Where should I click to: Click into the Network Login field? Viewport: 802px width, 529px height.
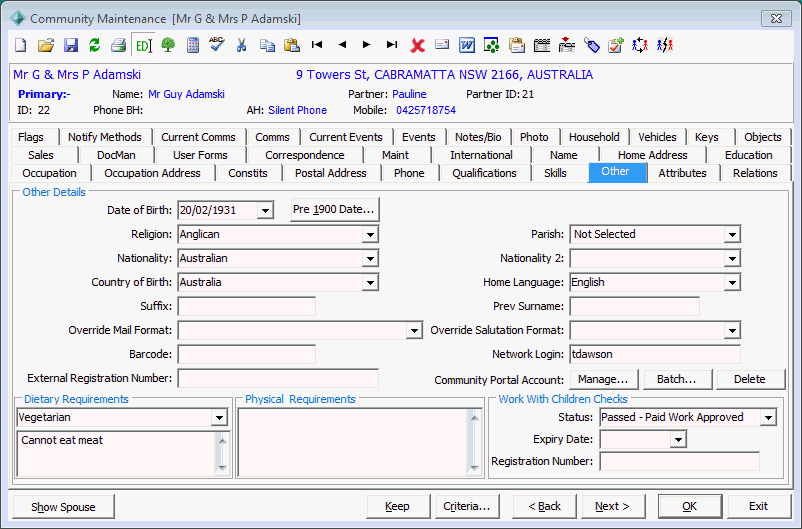click(655, 355)
